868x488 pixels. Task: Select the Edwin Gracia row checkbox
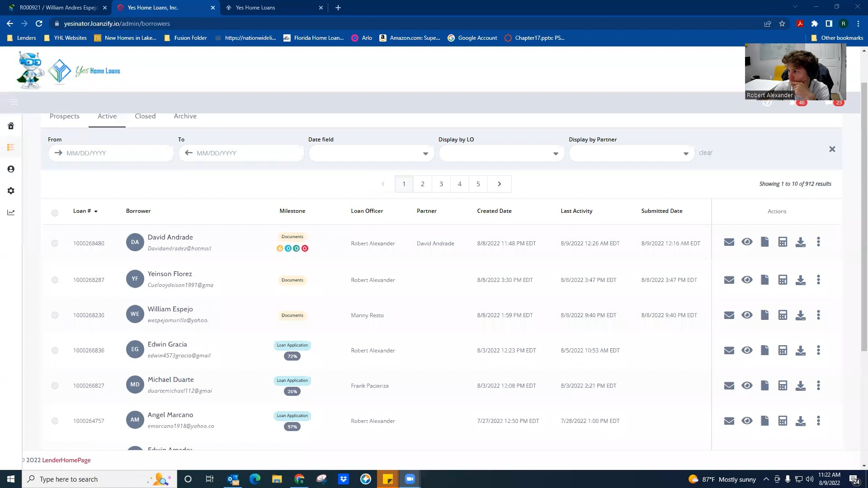pyautogui.click(x=55, y=350)
